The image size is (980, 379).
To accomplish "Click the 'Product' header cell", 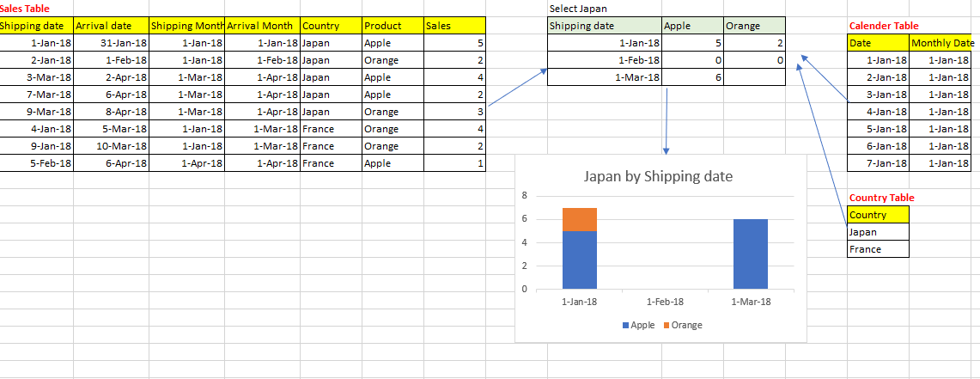I will 393,26.
